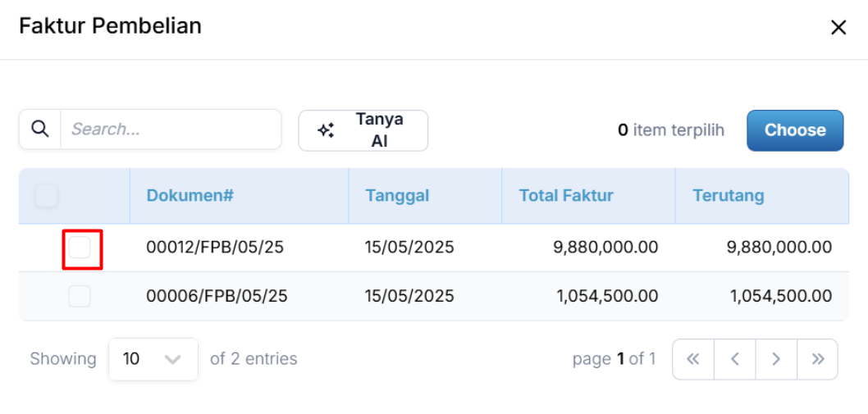Image resolution: width=868 pixels, height=414 pixels.
Task: Open the Tanya AI assistant
Action: click(x=363, y=130)
